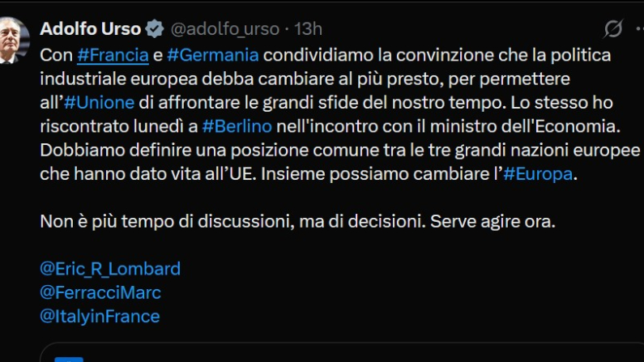Open the #Europa hashtag

(538, 174)
